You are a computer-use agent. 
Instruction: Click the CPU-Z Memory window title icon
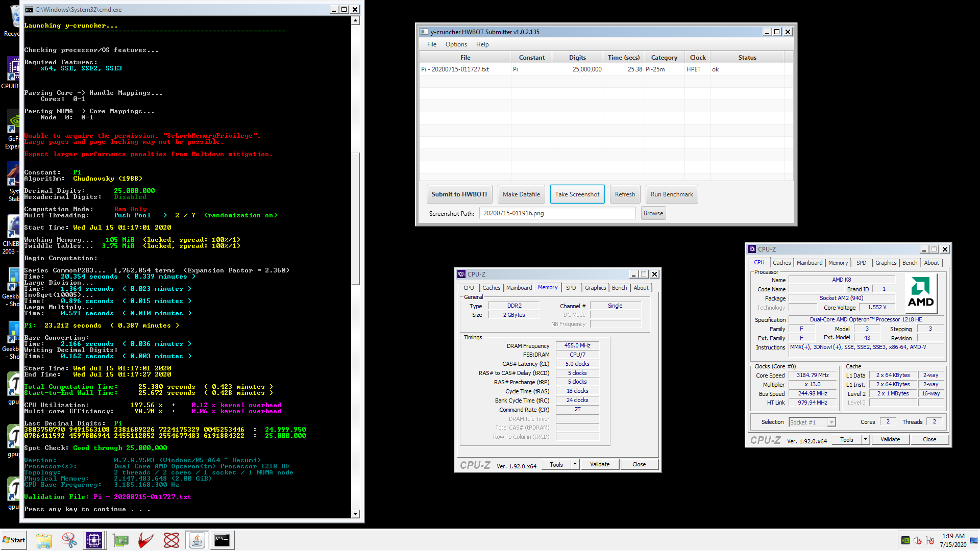tap(461, 274)
